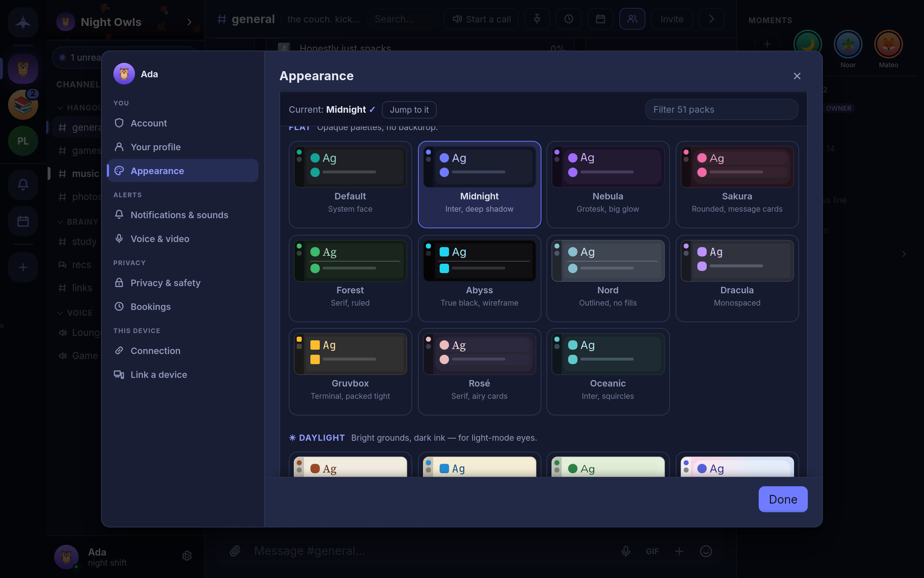Open the calendar icon in channel header

tap(601, 19)
